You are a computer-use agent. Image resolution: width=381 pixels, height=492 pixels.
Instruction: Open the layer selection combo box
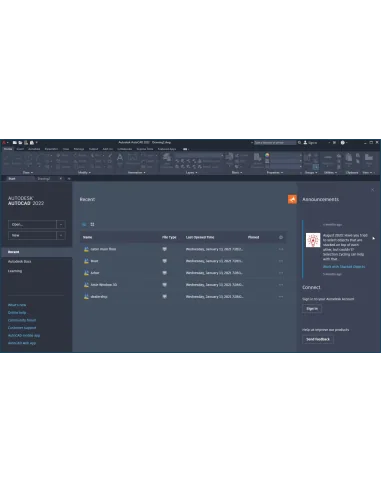pos(199,155)
